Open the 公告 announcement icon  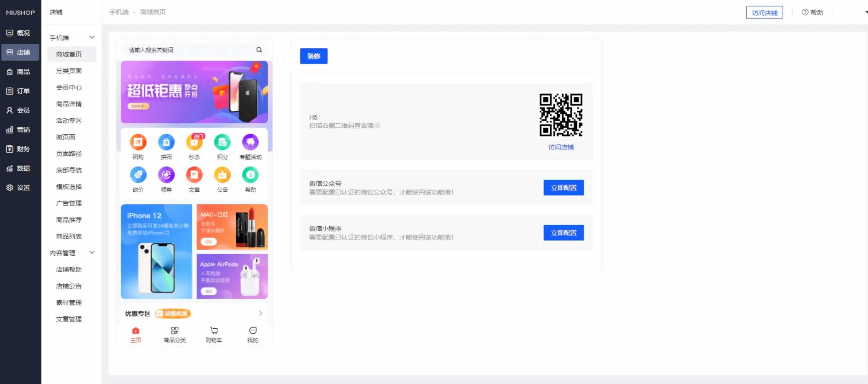pyautogui.click(x=222, y=175)
